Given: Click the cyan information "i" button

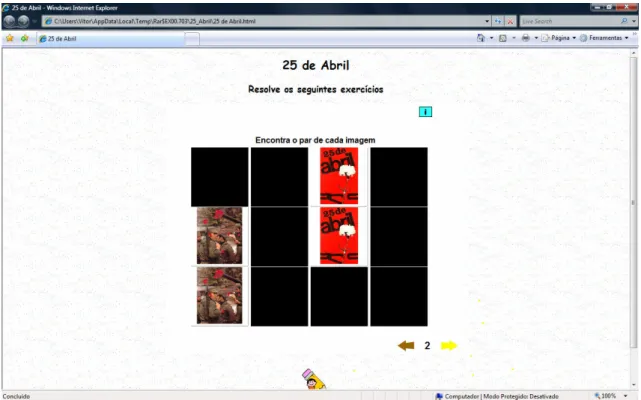Looking at the screenshot, I should click(425, 112).
